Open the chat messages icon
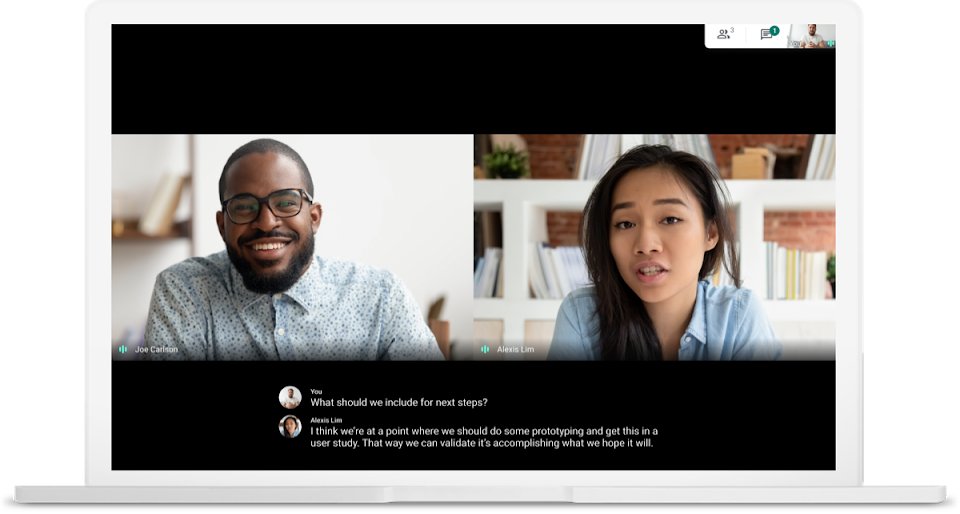960x514 pixels. click(x=765, y=35)
